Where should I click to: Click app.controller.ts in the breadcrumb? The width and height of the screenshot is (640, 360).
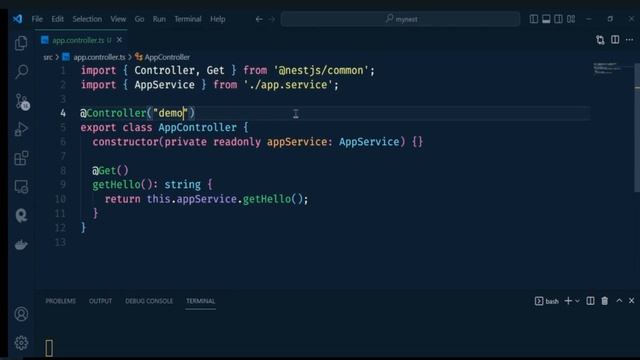[x=99, y=57]
